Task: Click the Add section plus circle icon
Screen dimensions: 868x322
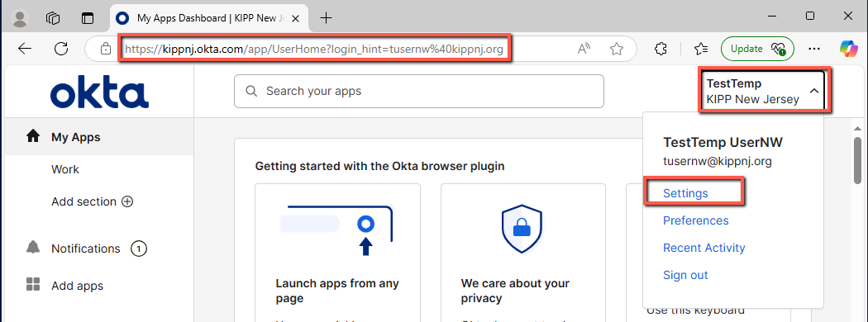Action: pos(127,201)
